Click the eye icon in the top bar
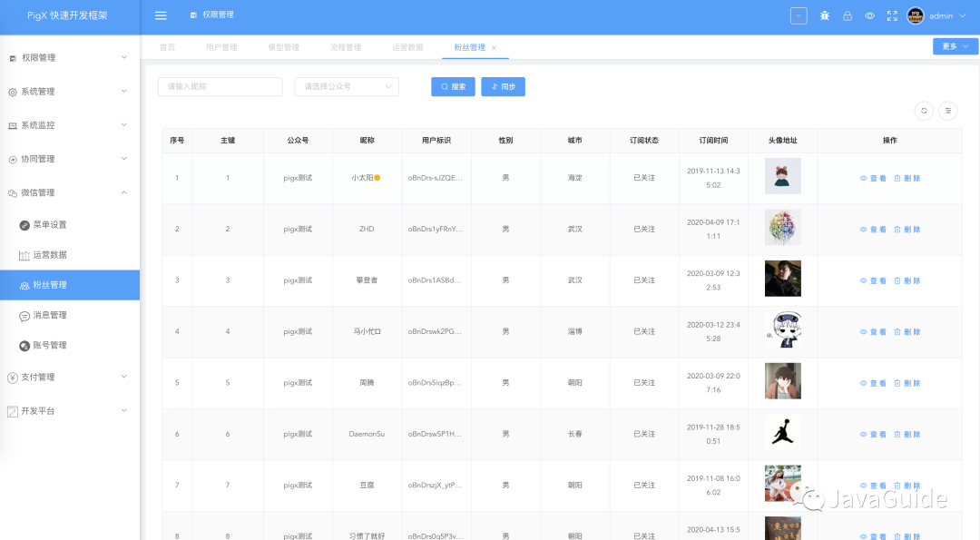 coord(868,15)
